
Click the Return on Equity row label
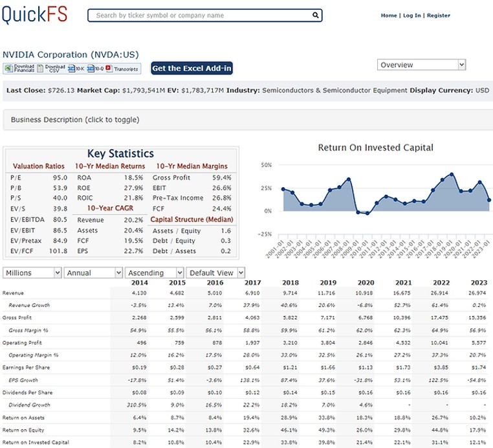[23, 430]
